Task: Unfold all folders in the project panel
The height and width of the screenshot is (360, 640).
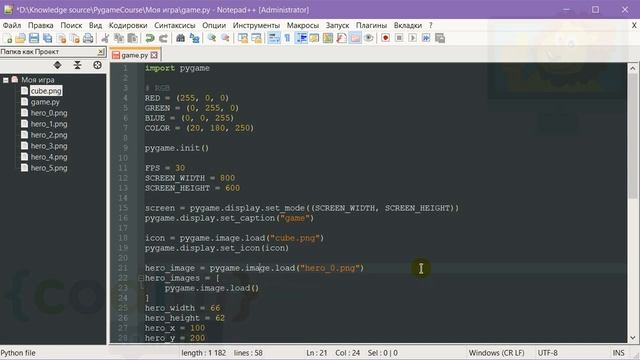Action: click(x=58, y=65)
